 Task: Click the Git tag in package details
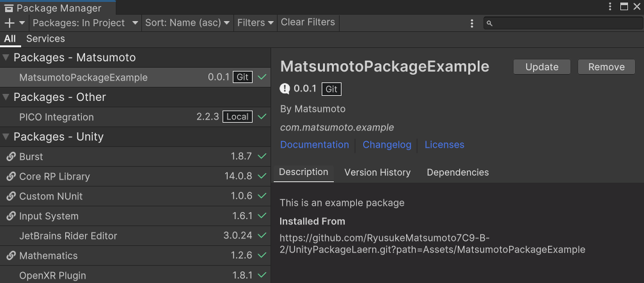coord(331,89)
